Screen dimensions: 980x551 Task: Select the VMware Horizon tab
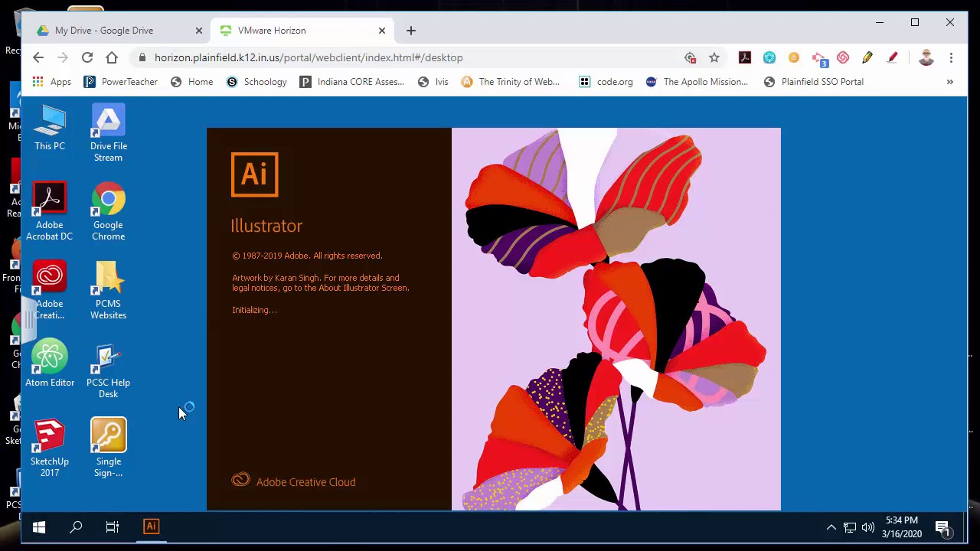click(303, 31)
